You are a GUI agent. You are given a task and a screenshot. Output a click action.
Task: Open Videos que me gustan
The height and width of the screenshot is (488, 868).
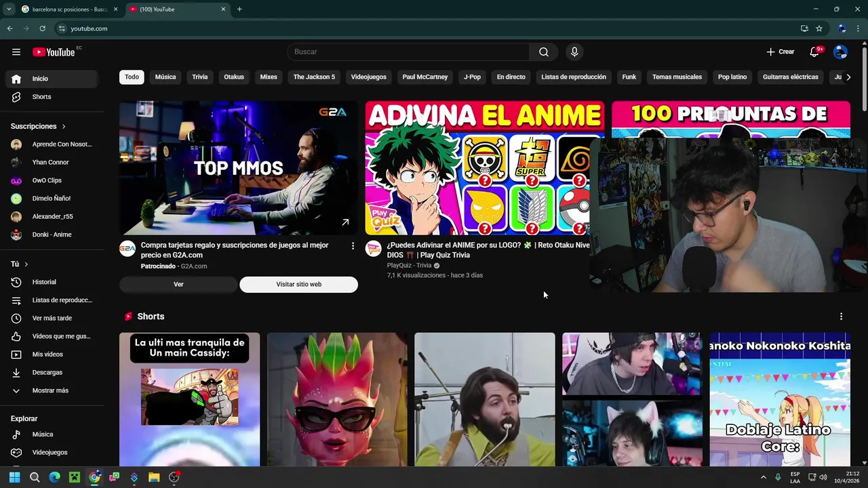(52, 336)
